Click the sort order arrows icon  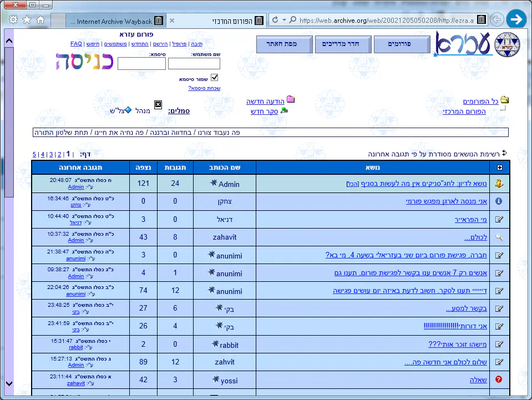[x=504, y=153]
